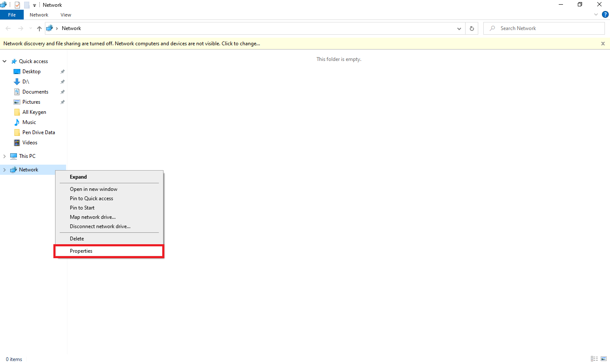The height and width of the screenshot is (364, 610).
Task: Expand the This PC node
Action: coord(5,156)
